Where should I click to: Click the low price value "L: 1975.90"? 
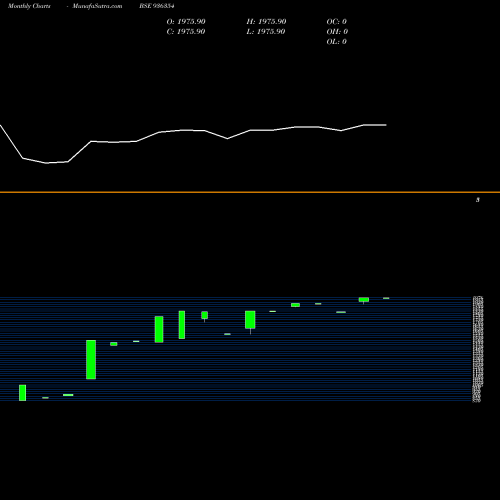(x=266, y=32)
